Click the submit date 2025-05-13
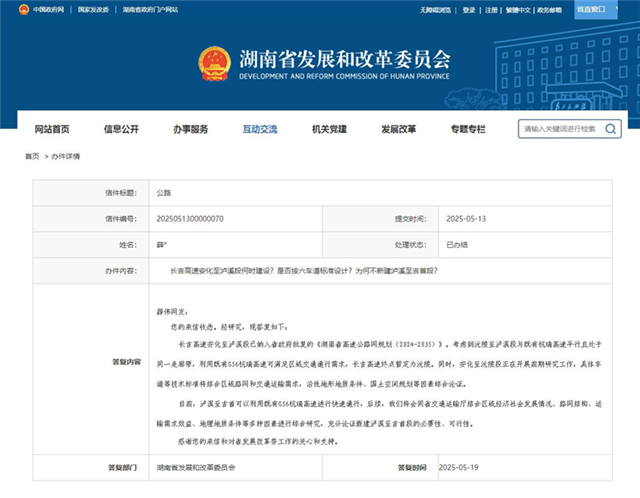The height and width of the screenshot is (498, 640). [x=466, y=219]
